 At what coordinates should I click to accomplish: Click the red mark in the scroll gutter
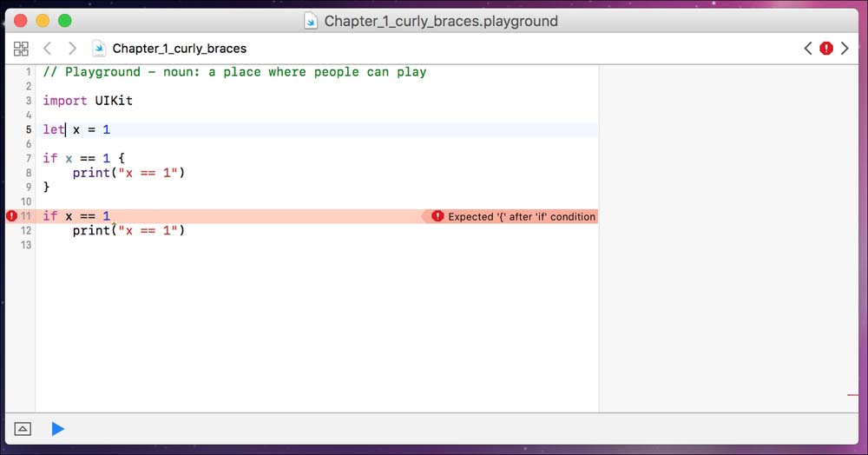pos(852,395)
